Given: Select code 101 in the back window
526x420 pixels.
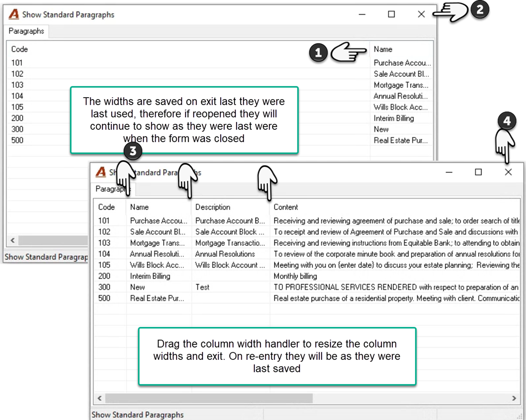Looking at the screenshot, I should [x=17, y=63].
